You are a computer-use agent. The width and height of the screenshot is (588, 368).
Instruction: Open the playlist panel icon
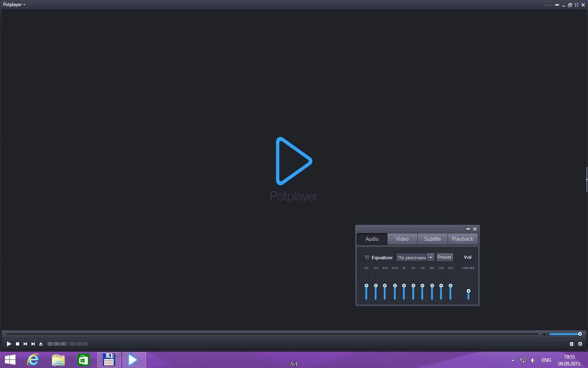572,344
